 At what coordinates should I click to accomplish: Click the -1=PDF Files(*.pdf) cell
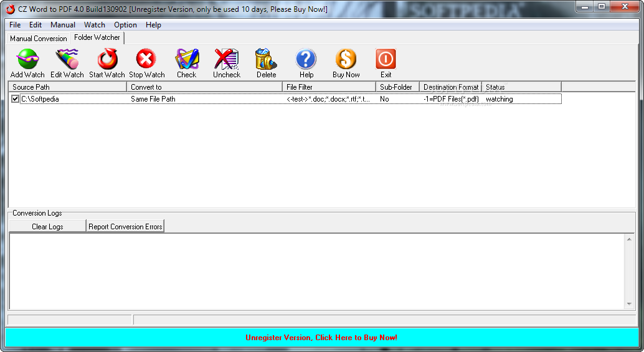click(451, 99)
